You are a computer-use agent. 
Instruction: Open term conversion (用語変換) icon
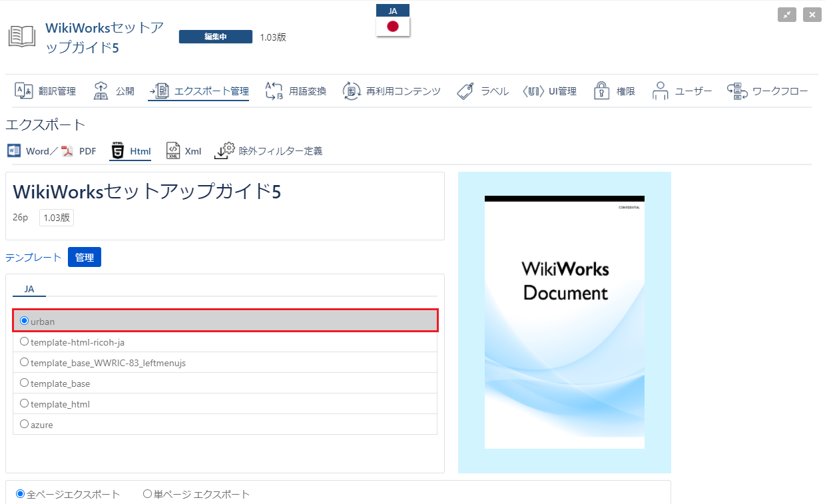[274, 91]
